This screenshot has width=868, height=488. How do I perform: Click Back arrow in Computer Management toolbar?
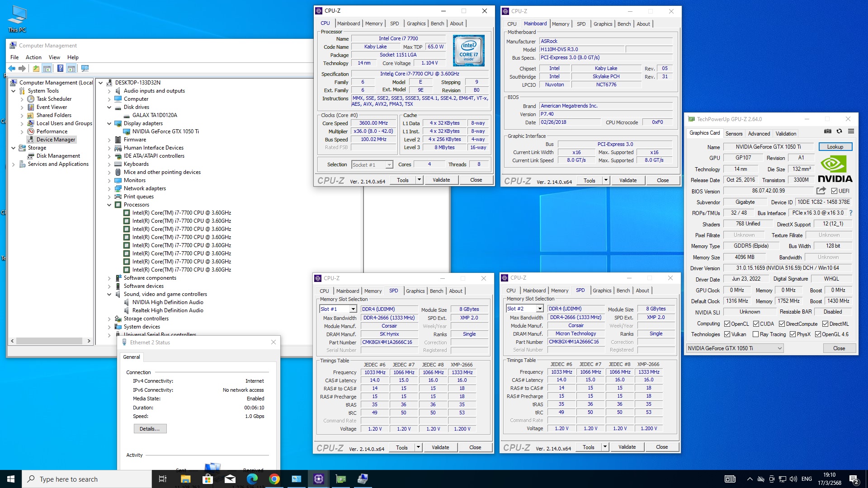pyautogui.click(x=12, y=68)
